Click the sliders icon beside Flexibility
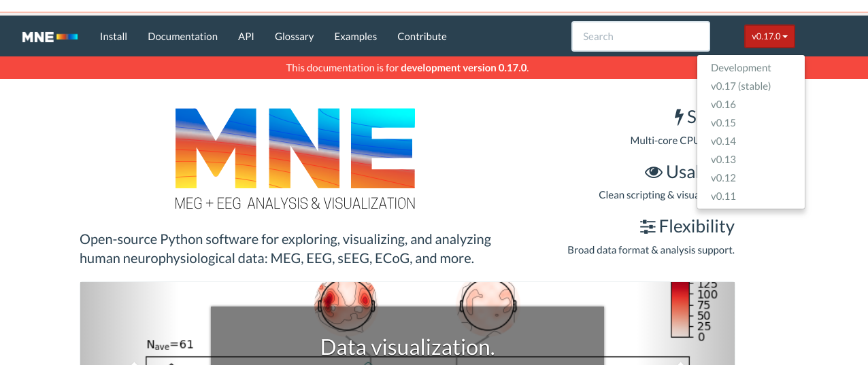 point(648,226)
